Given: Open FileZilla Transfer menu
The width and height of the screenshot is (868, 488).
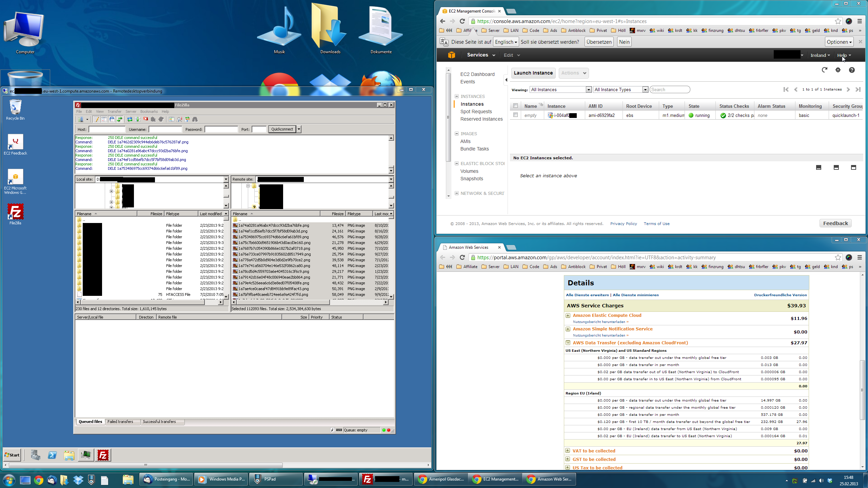Looking at the screenshot, I should pos(114,111).
